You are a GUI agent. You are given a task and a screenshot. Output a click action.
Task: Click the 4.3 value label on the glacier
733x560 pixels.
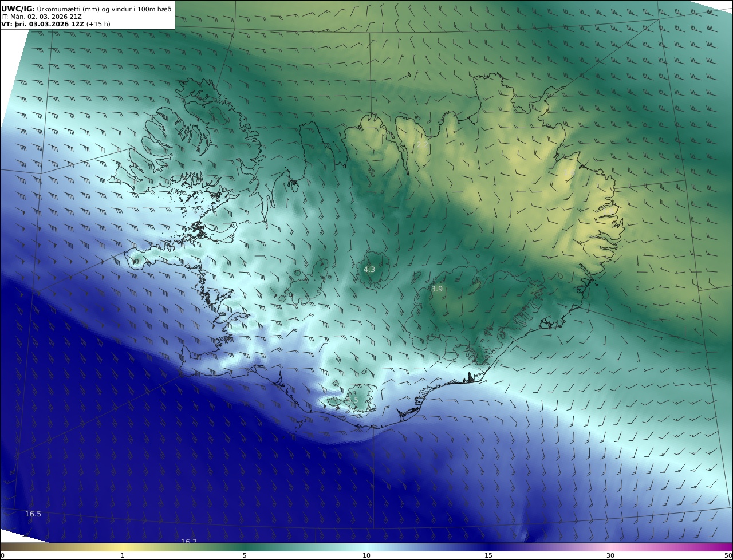[369, 269]
